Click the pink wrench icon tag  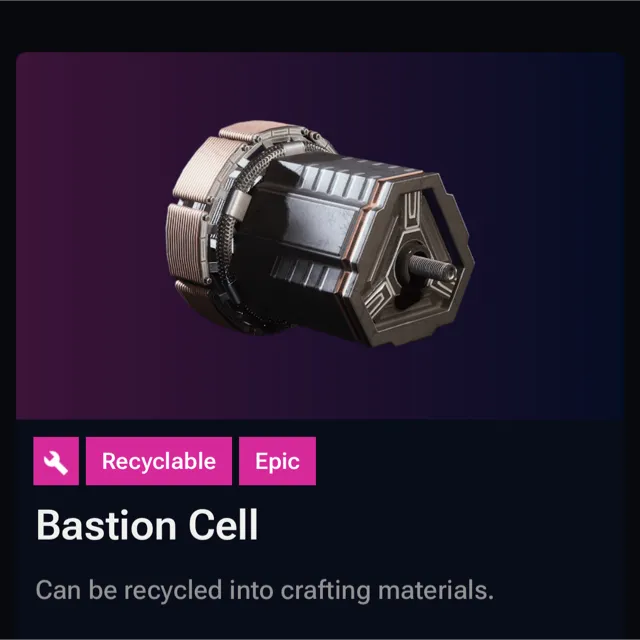click(56, 461)
